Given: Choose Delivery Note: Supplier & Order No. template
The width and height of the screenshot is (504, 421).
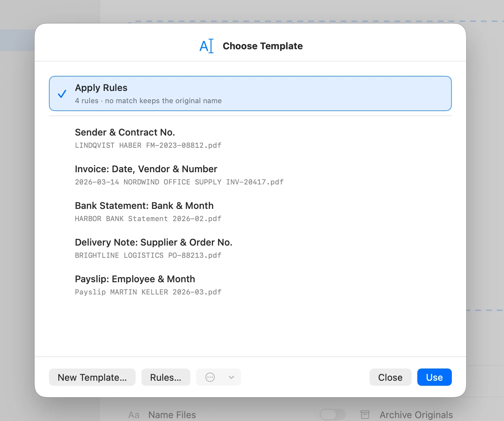Looking at the screenshot, I should point(250,248).
